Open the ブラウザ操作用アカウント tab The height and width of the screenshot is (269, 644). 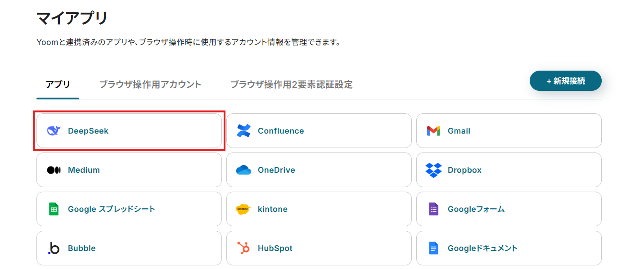pyautogui.click(x=150, y=85)
